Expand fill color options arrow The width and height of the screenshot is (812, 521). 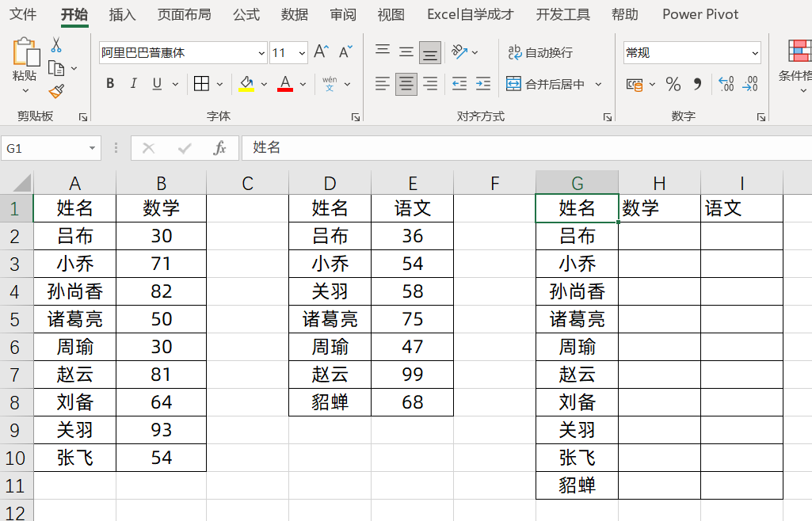click(264, 84)
